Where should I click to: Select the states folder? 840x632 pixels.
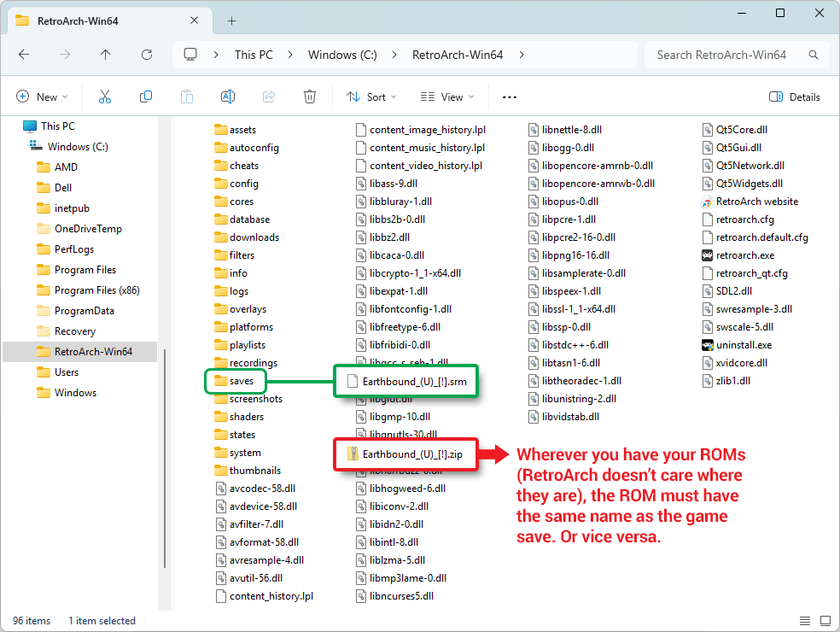point(235,435)
